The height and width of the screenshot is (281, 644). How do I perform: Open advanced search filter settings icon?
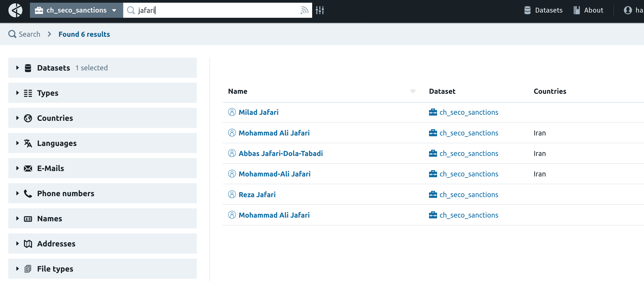320,10
